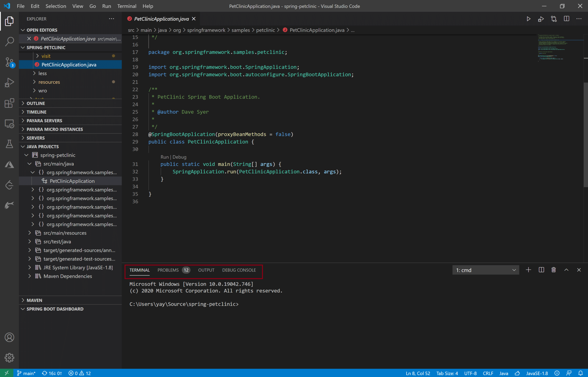Click the Run code lens above main
588x377 pixels.
(x=165, y=157)
